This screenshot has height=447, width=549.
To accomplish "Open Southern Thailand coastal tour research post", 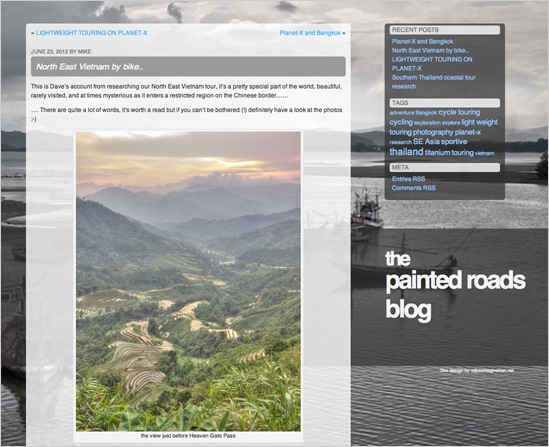I will (x=433, y=82).
